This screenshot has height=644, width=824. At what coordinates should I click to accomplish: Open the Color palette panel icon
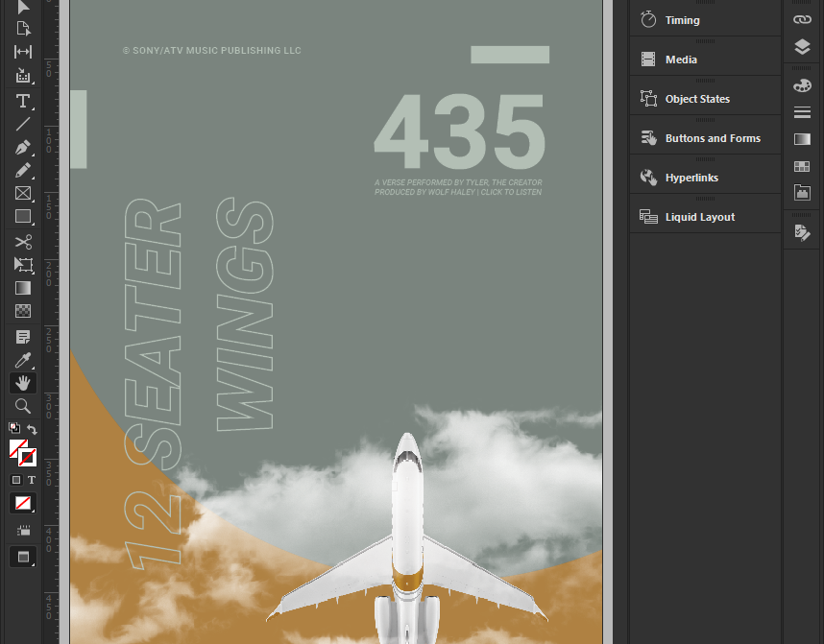coord(802,85)
